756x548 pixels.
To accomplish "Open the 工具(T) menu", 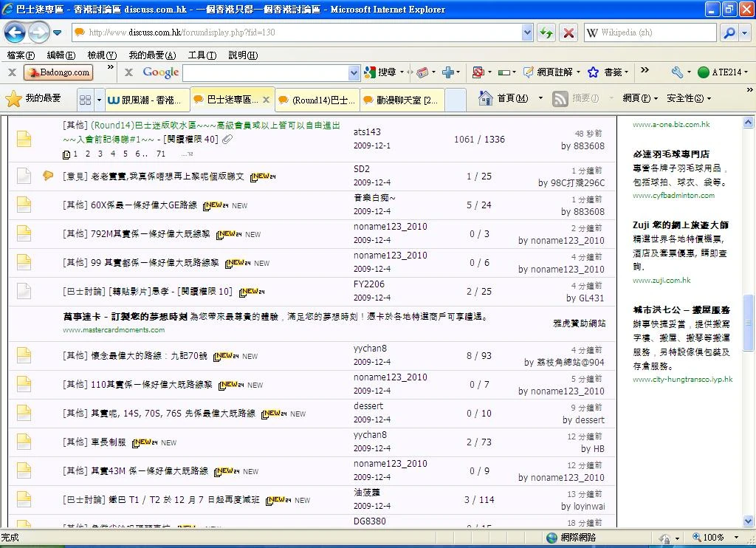I will tap(202, 55).
